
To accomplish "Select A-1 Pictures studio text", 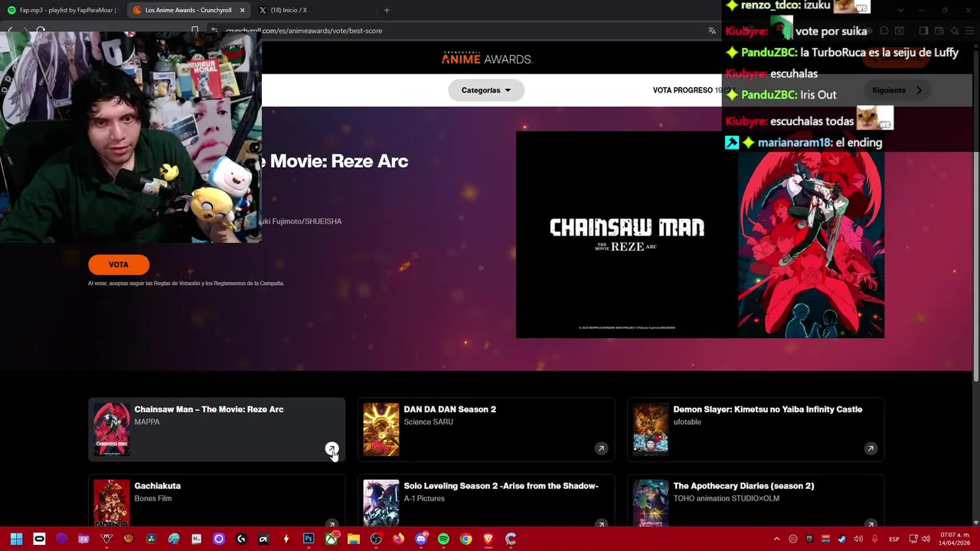I will (424, 498).
